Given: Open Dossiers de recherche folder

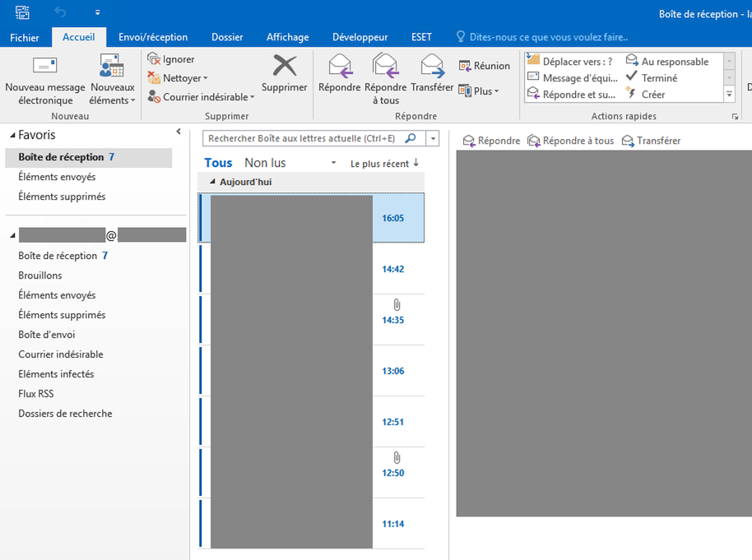Looking at the screenshot, I should pos(65,413).
